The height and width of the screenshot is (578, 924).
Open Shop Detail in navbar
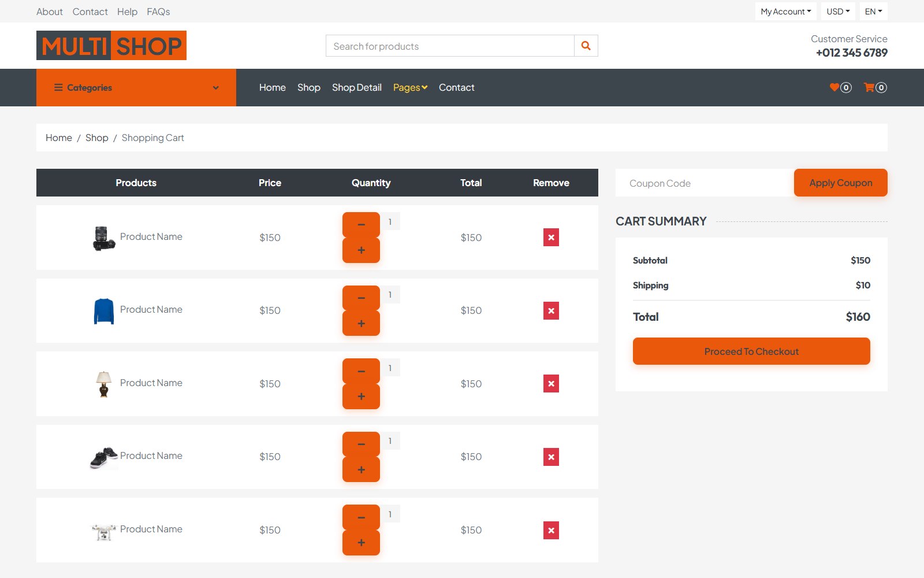pyautogui.click(x=356, y=87)
